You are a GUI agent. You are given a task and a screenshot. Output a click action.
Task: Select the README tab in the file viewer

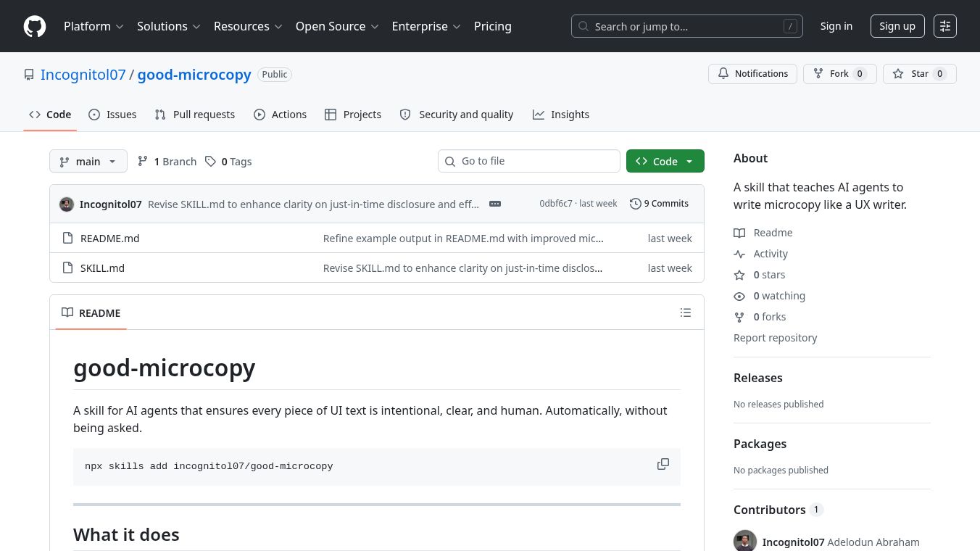click(91, 312)
